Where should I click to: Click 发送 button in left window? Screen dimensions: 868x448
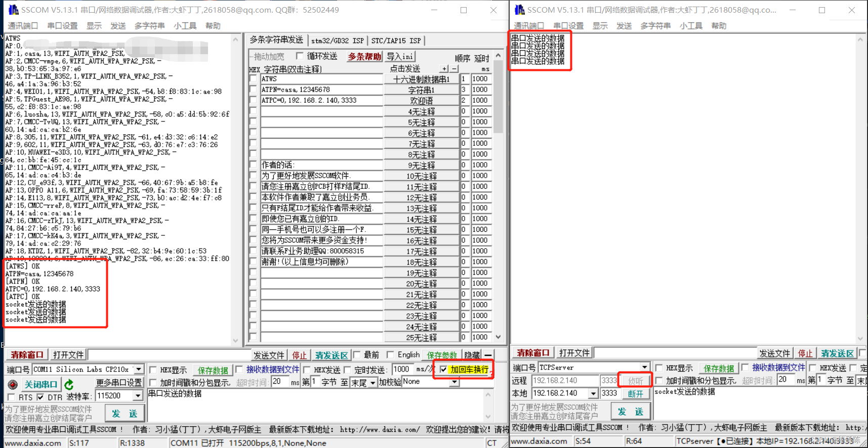coord(125,414)
